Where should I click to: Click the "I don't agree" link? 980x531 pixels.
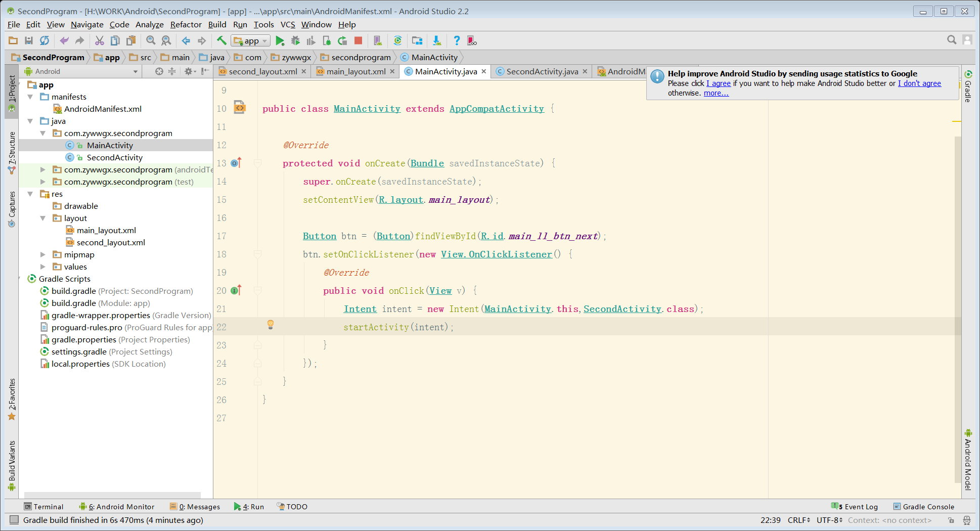point(919,83)
